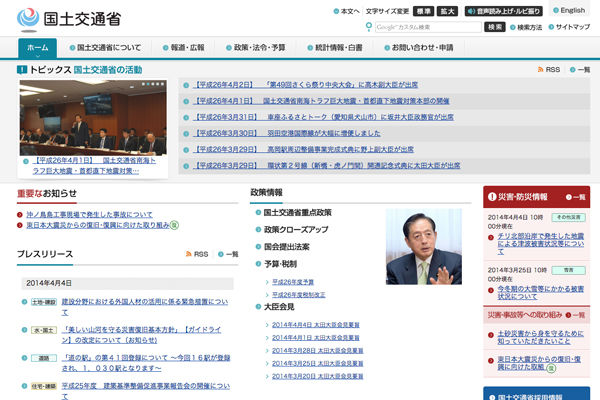The height and width of the screenshot is (400, 600).
Task: Open 今冬期の大雪等 damage report
Action: pos(540,293)
